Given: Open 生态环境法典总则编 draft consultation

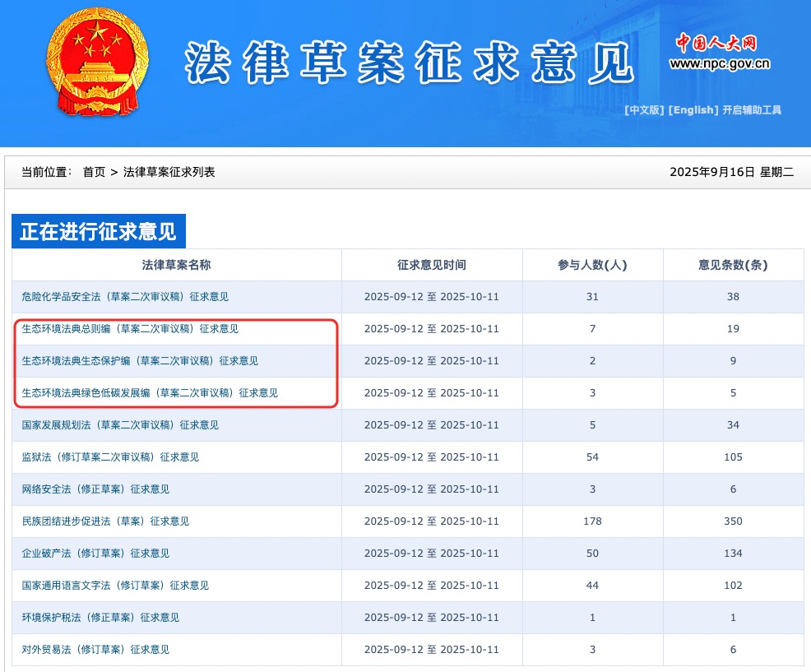Looking at the screenshot, I should pos(130,329).
